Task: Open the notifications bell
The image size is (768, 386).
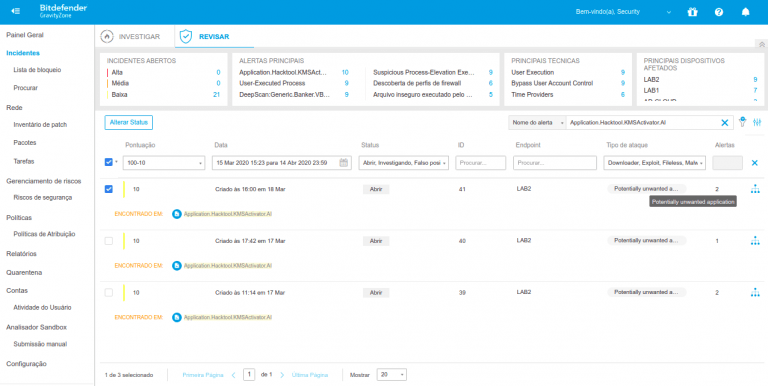Action: click(745, 12)
